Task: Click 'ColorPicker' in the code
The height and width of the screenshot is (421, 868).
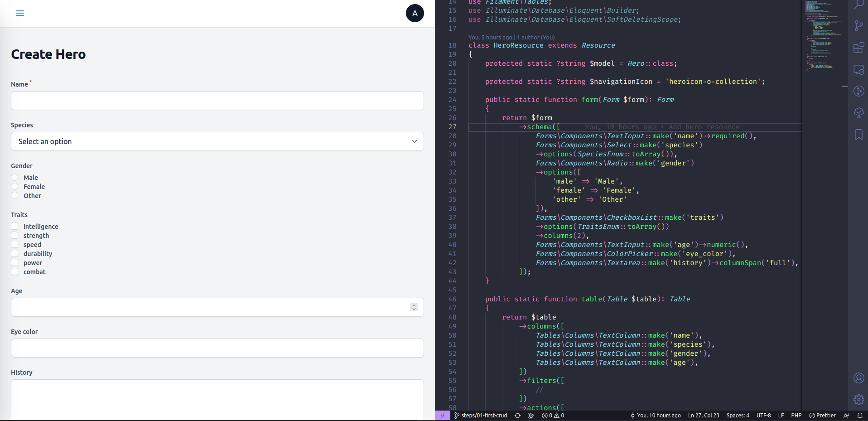Action: coord(630,254)
